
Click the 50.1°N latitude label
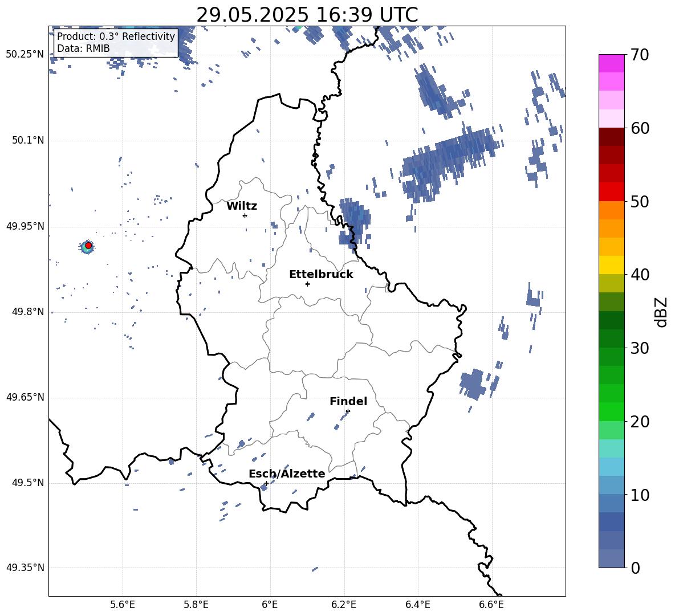[x=28, y=140]
